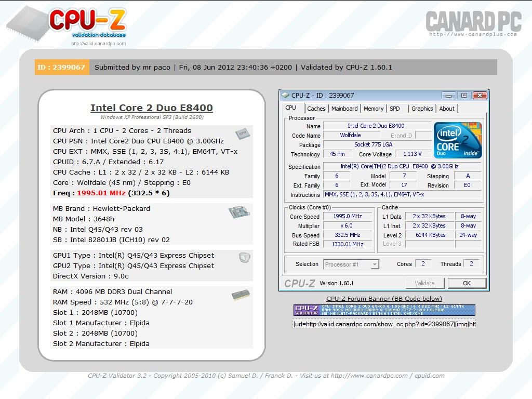Click the CPU-Z Validator forum banner image
The image size is (532, 399).
pos(384,310)
